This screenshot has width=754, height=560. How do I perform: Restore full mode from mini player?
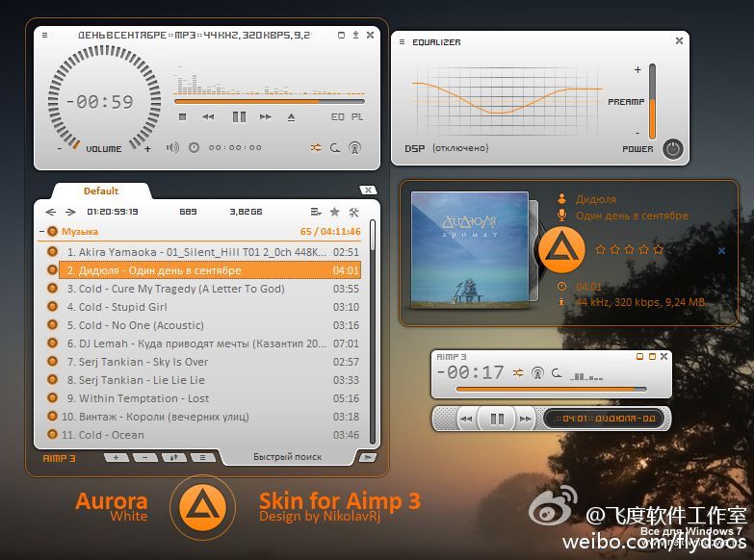[652, 356]
